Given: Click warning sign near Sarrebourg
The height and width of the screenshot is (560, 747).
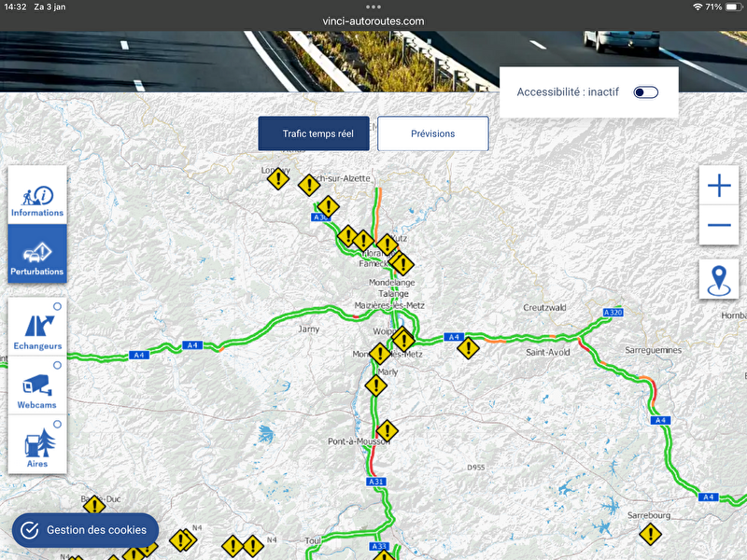Looking at the screenshot, I should (650, 534).
